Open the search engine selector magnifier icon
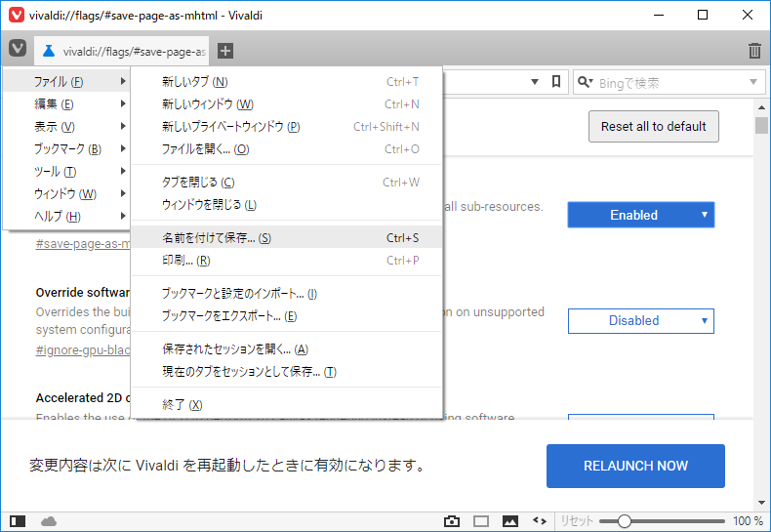This screenshot has height=532, width=771. pyautogui.click(x=585, y=82)
